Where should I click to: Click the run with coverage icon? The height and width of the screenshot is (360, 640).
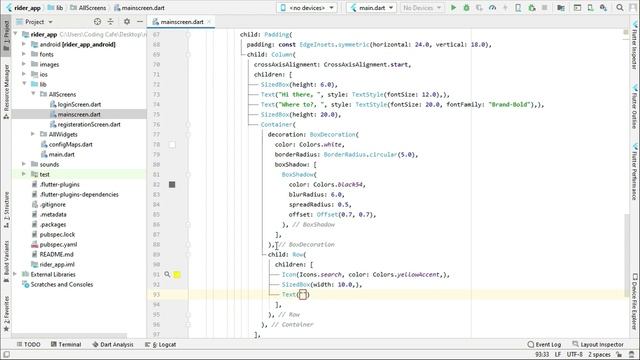479,8
